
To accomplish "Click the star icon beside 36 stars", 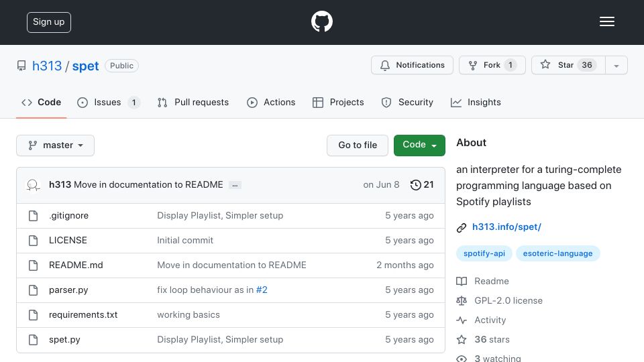I will [x=462, y=339].
